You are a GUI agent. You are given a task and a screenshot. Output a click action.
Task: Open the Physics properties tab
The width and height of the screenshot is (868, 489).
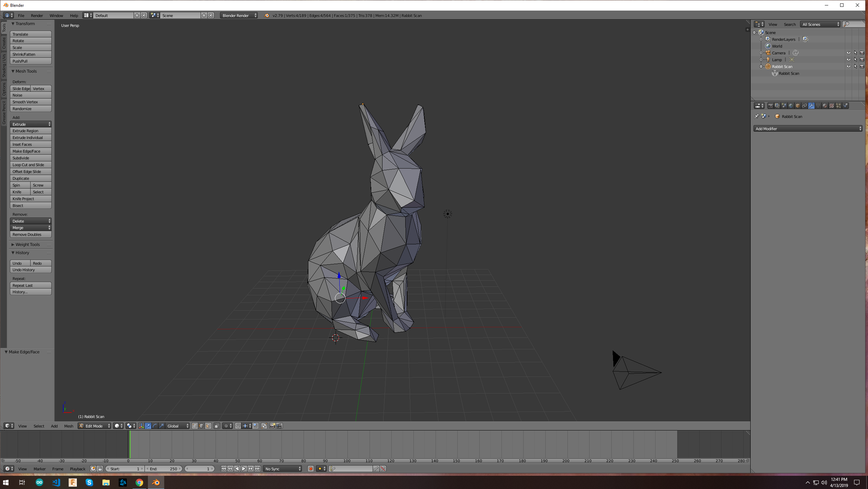coord(845,106)
